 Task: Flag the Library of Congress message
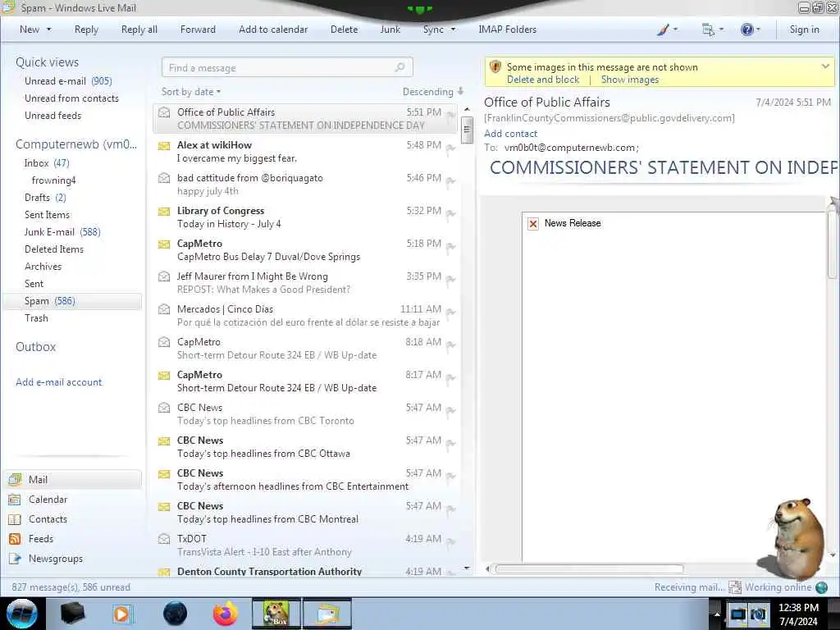click(x=451, y=214)
